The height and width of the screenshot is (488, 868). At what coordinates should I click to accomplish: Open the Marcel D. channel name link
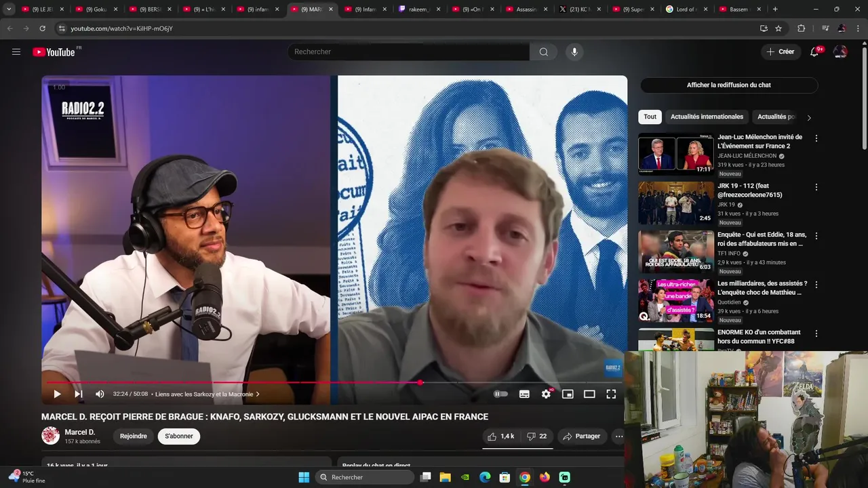[80, 432]
